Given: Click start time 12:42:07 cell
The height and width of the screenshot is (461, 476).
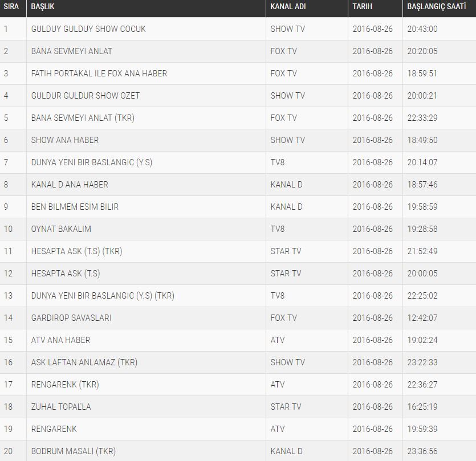Looking at the screenshot, I should click(x=422, y=318).
